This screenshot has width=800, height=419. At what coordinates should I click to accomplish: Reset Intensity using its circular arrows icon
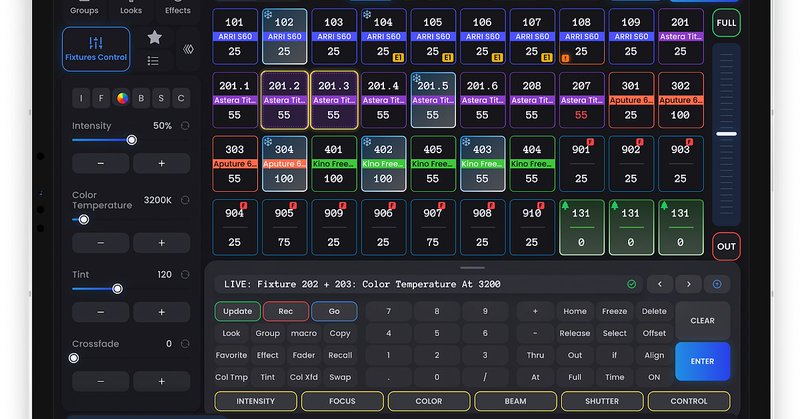(185, 126)
